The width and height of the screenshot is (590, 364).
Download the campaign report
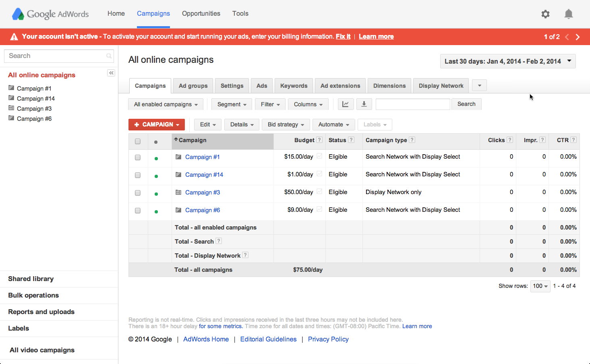click(364, 104)
